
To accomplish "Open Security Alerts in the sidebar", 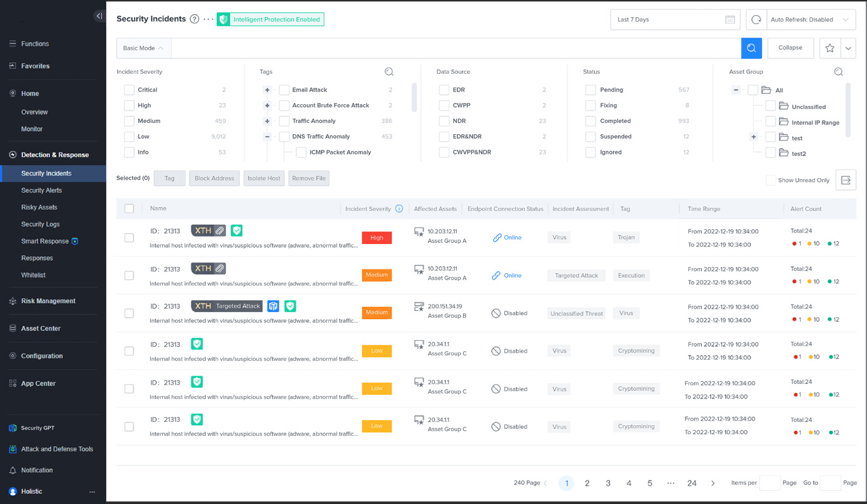I will click(x=41, y=190).
